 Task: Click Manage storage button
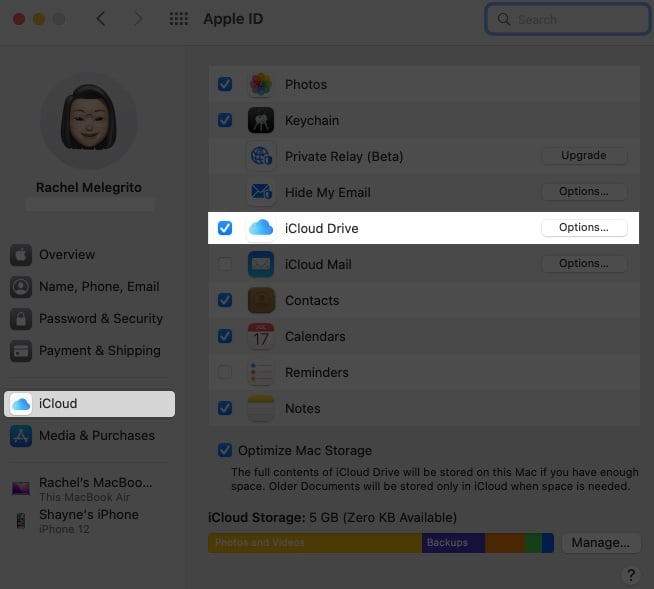coord(601,543)
